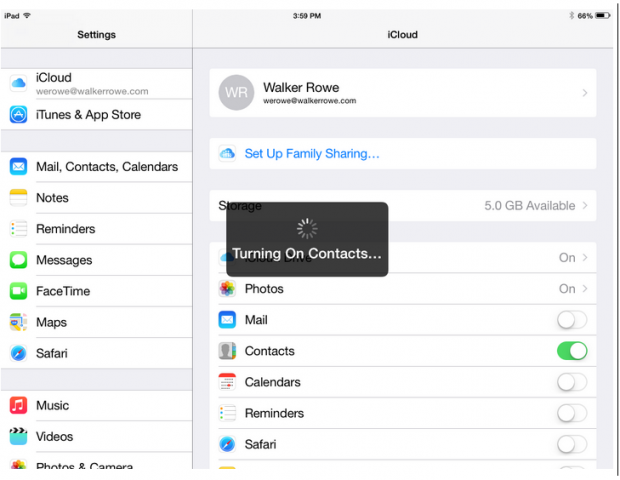The width and height of the screenshot is (620, 480).
Task: Open account details via Walker Rowe chevron
Action: pos(585,93)
